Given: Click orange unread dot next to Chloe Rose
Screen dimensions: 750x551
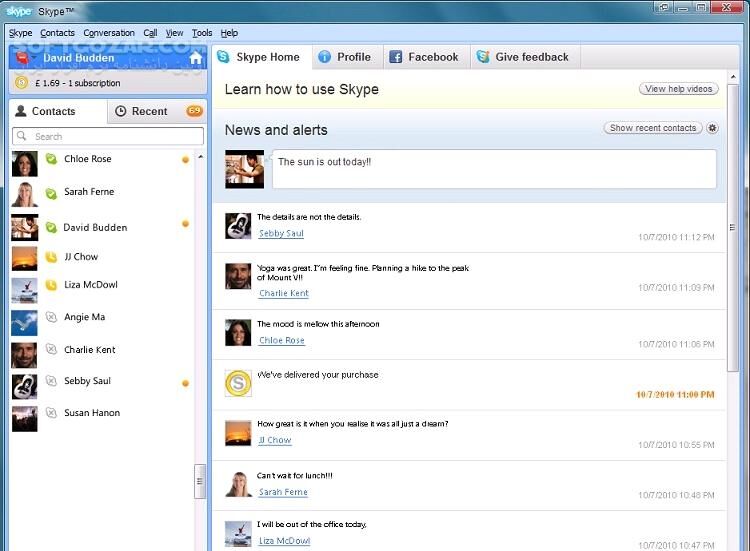Looking at the screenshot, I should [x=186, y=160].
